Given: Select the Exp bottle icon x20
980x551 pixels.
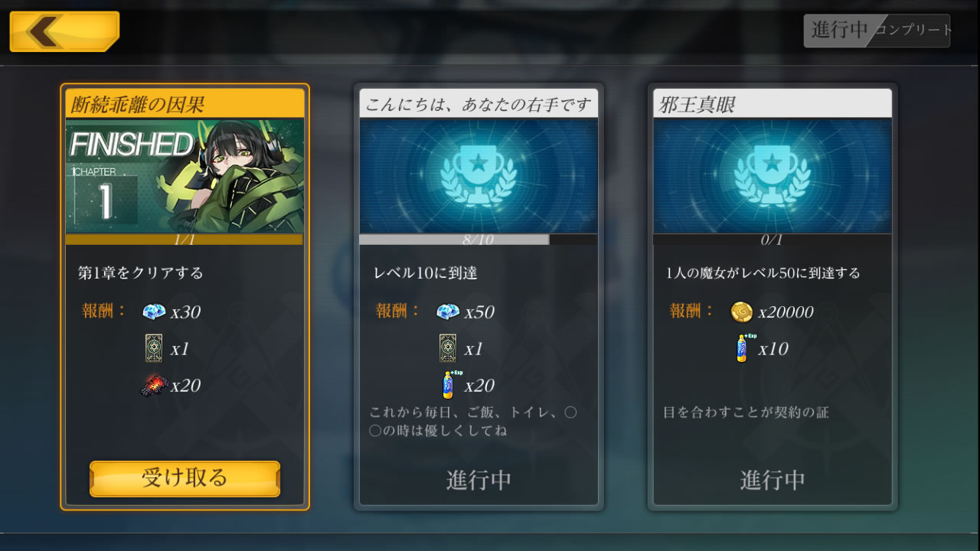Looking at the screenshot, I should tap(449, 384).
